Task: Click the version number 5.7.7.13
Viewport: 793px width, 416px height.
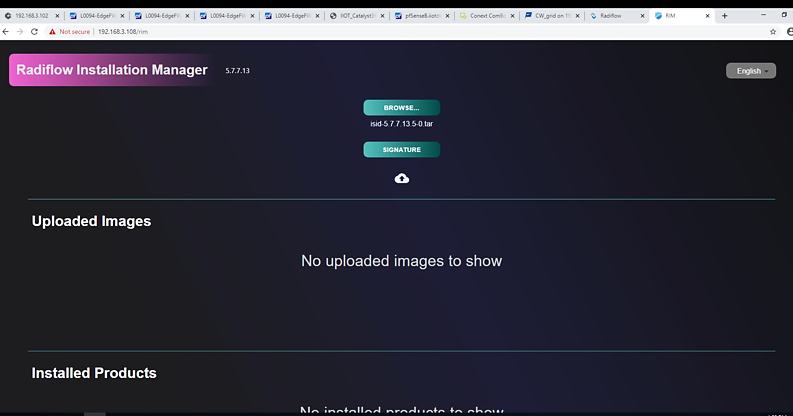Action: click(x=237, y=71)
